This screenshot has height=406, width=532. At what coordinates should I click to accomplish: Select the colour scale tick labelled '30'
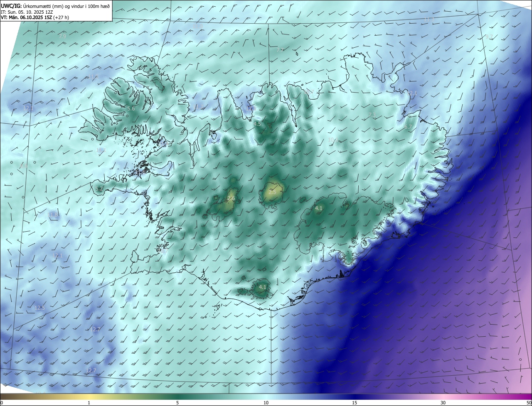(x=443, y=403)
